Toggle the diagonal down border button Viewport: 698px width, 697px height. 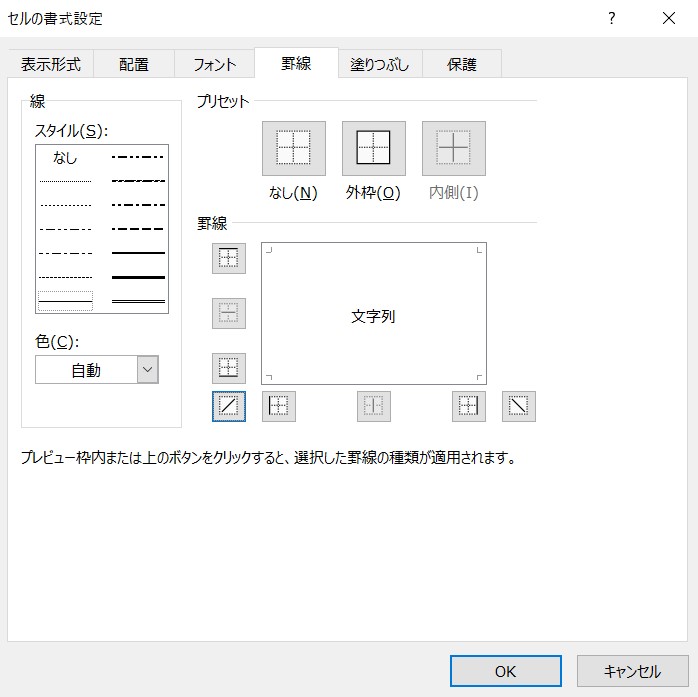tap(519, 406)
